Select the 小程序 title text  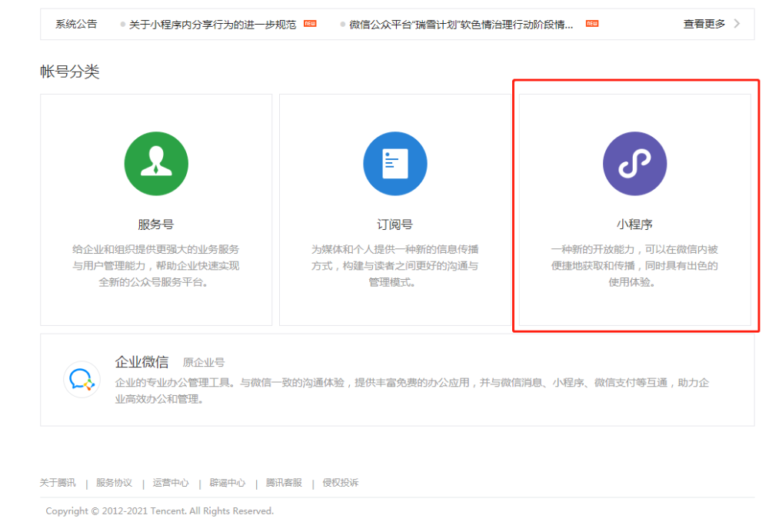[x=634, y=224]
